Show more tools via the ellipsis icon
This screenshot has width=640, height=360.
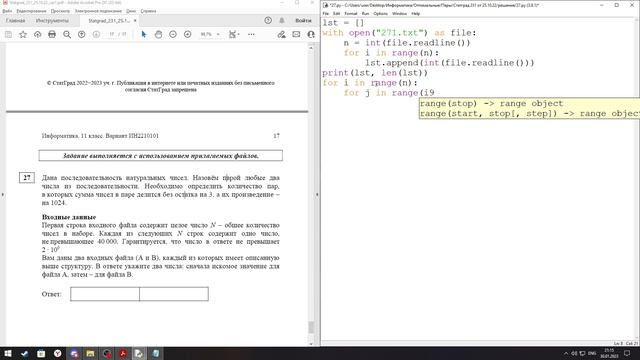coord(251,35)
